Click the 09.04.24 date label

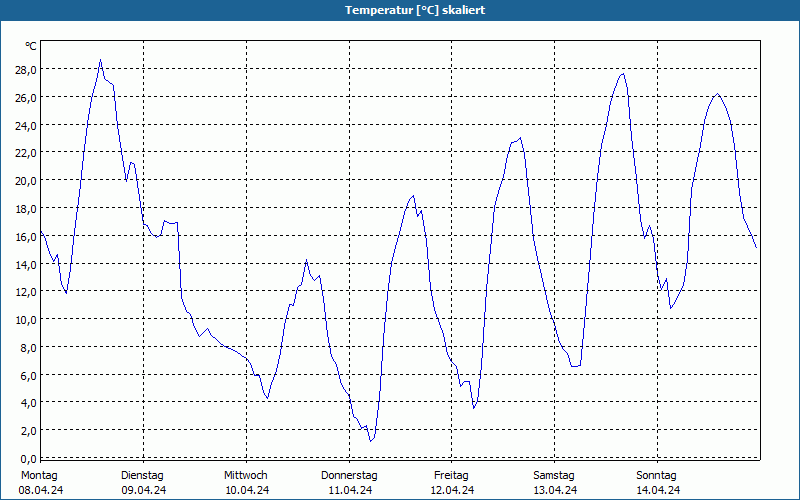tap(144, 490)
